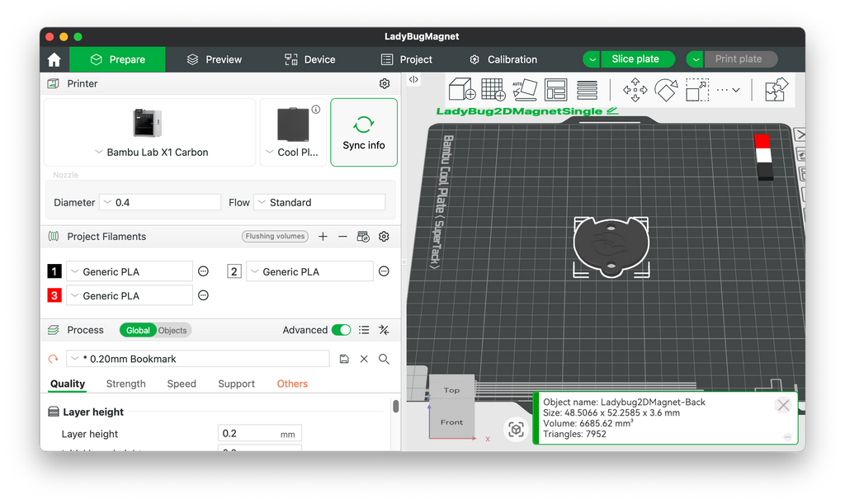Open the Others settings tab
Screen dimensions: 845x504
pos(292,384)
